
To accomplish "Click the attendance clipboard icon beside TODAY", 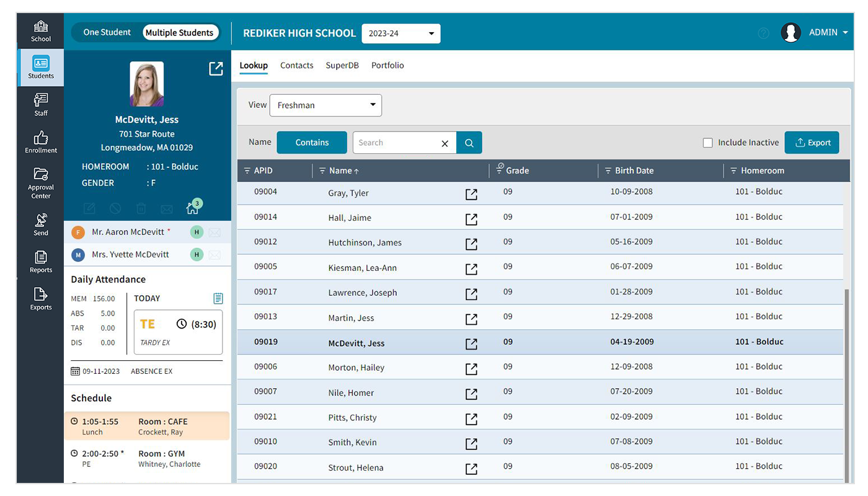I will tap(218, 298).
